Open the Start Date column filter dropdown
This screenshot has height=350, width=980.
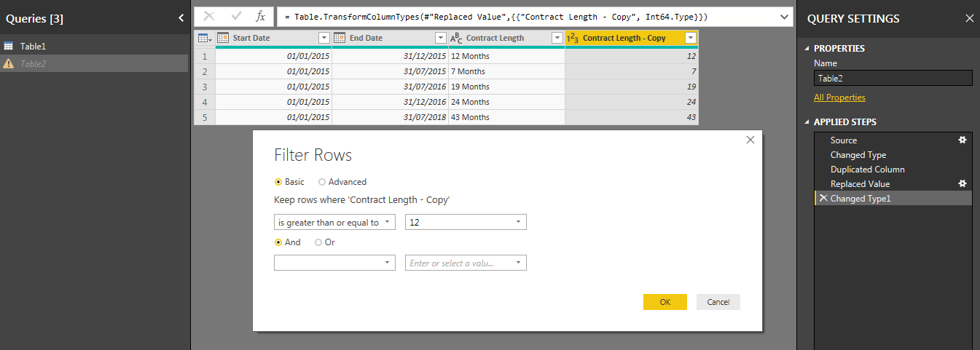[324, 38]
